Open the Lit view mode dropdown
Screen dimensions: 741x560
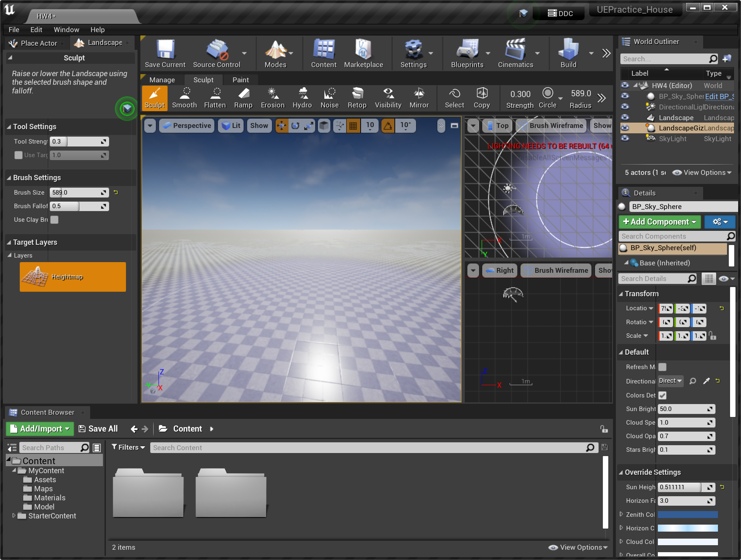(x=231, y=125)
